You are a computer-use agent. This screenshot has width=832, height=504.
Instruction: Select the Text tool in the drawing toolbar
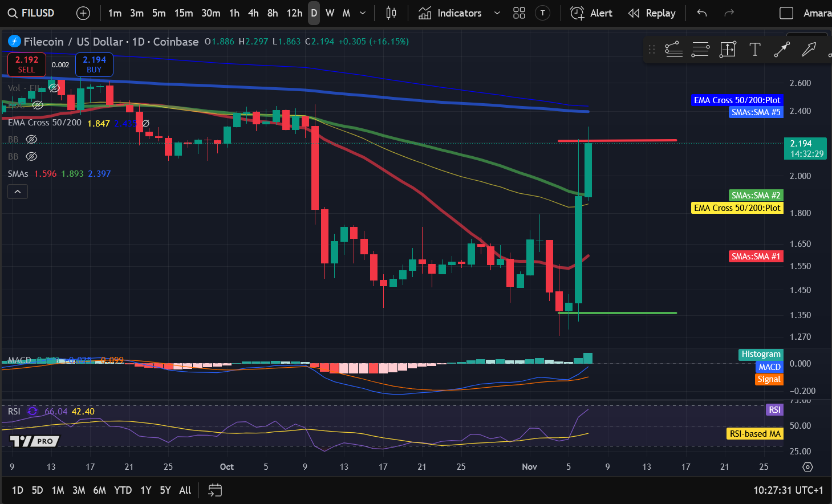tap(754, 50)
